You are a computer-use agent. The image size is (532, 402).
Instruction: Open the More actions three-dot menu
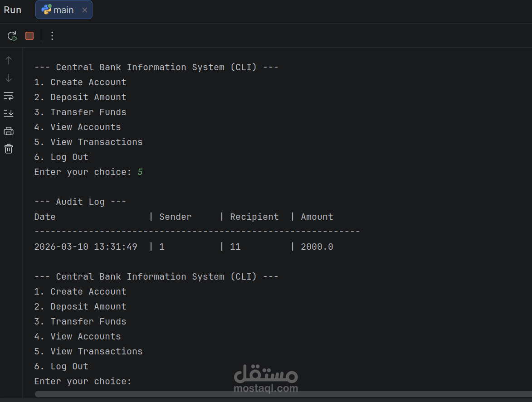[x=52, y=36]
